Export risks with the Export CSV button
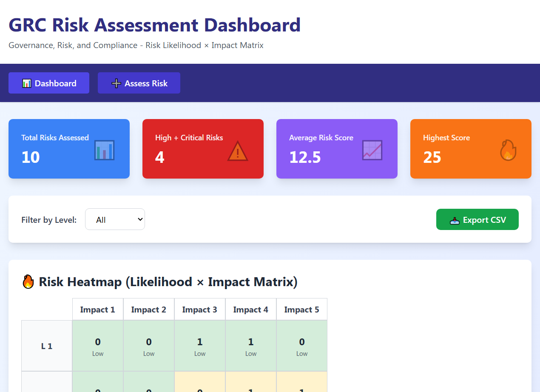540x392 pixels. pyautogui.click(x=477, y=219)
